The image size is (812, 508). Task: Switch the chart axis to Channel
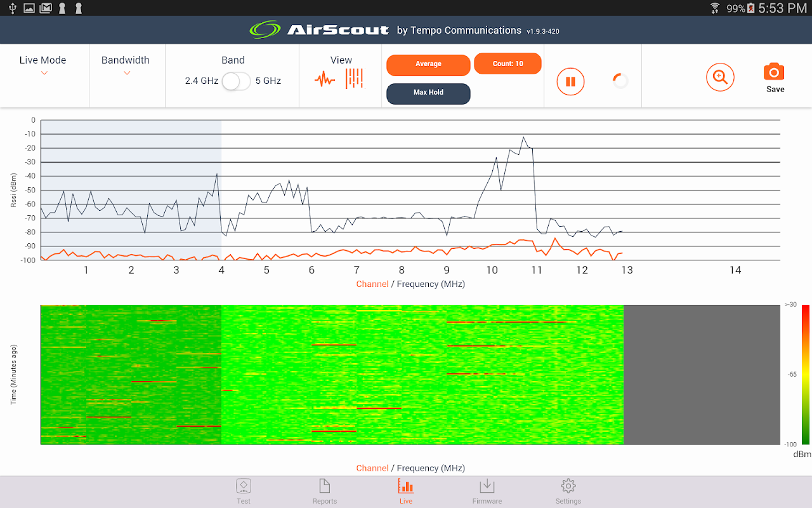point(372,284)
